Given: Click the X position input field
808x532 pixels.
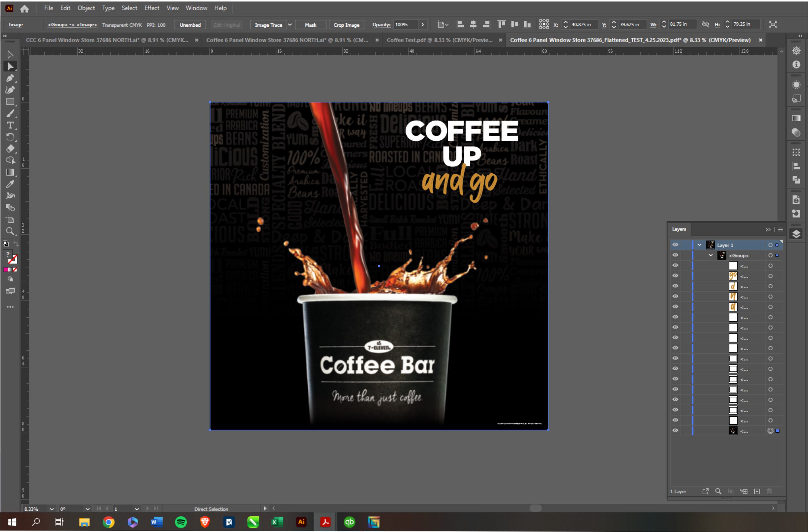Looking at the screenshot, I should point(584,25).
